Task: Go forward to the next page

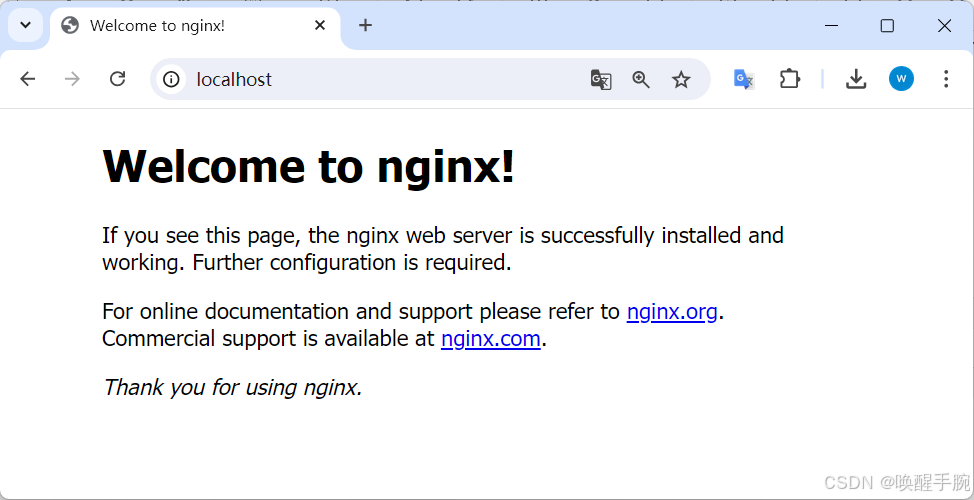Action: tap(72, 79)
